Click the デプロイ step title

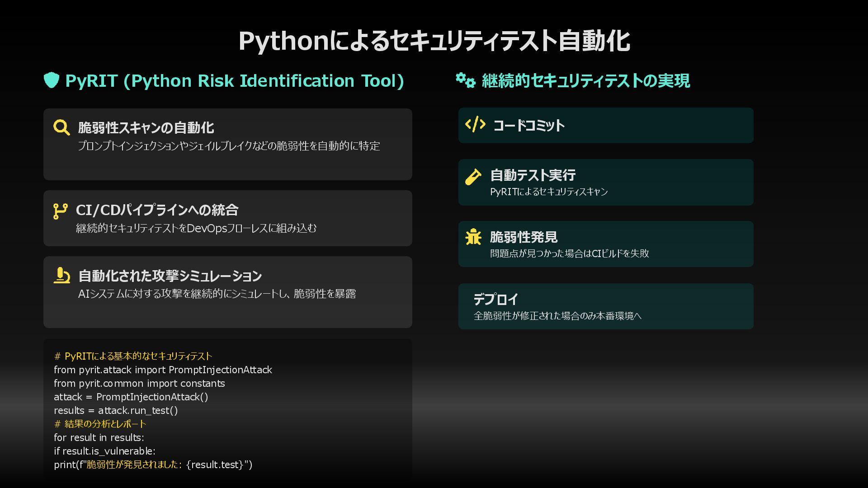pos(495,299)
